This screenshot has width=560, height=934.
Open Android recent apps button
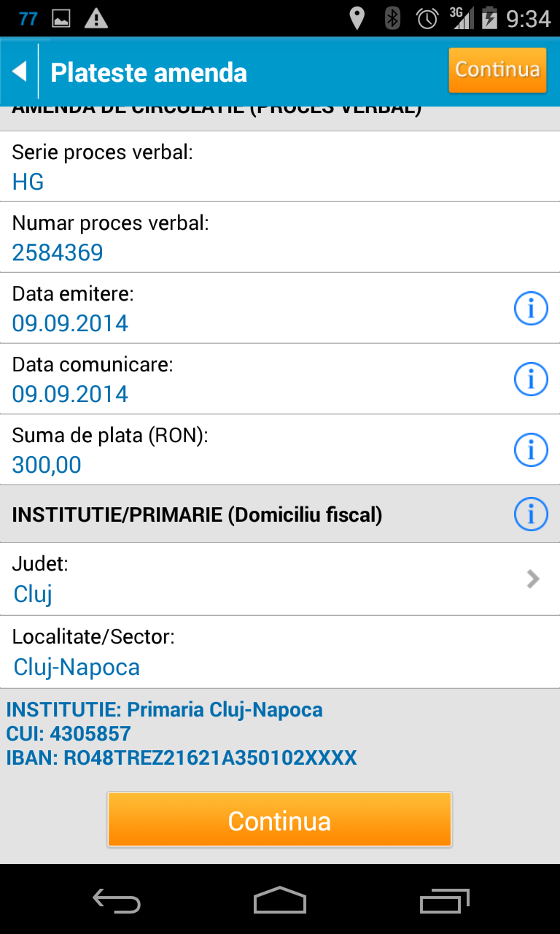(446, 900)
